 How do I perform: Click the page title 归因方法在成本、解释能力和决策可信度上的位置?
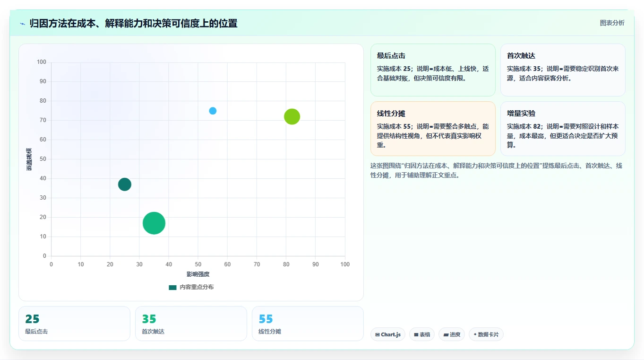coord(133,23)
